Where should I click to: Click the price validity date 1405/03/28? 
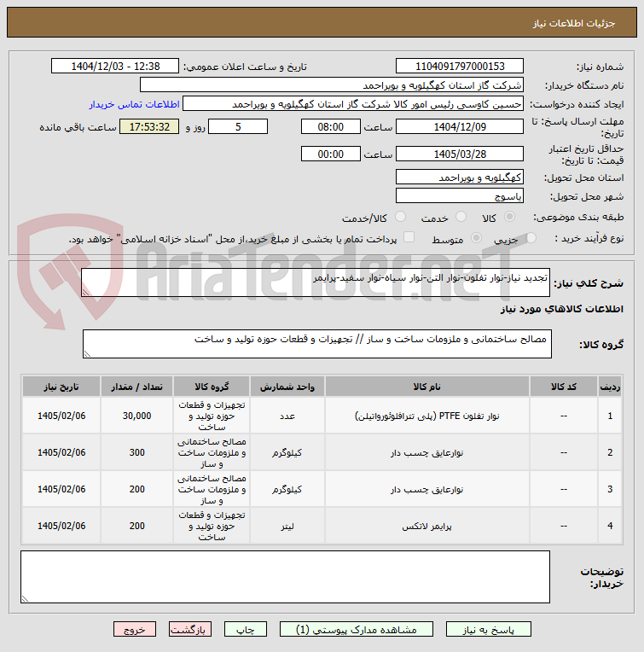coord(460,154)
